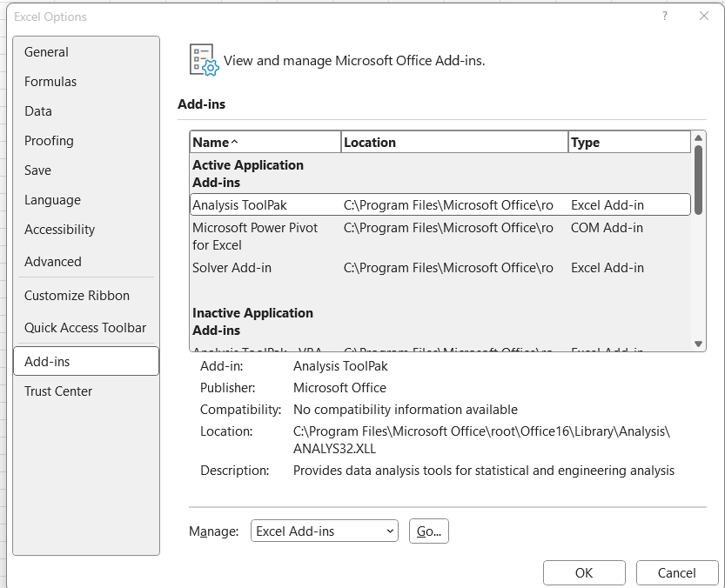
Task: Select the Solver Add-in row
Action: click(440, 268)
